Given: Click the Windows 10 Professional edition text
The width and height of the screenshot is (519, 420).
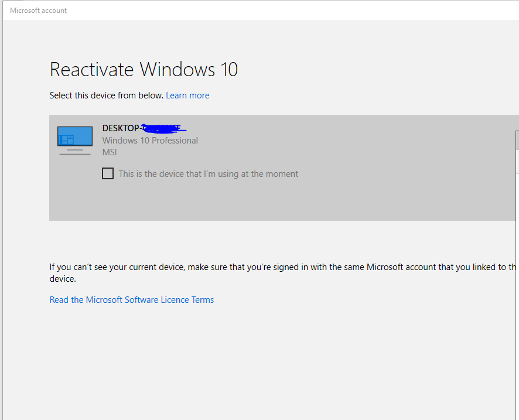Looking at the screenshot, I should point(150,141).
